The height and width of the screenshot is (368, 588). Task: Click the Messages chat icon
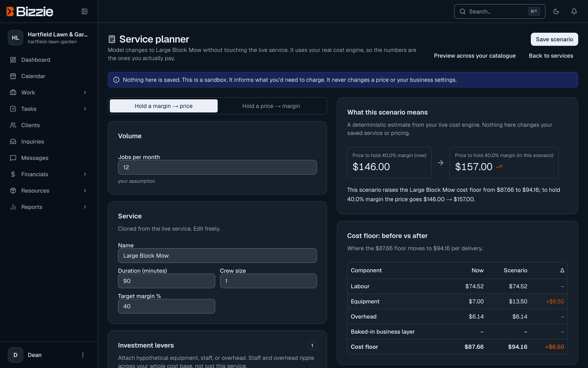[13, 158]
